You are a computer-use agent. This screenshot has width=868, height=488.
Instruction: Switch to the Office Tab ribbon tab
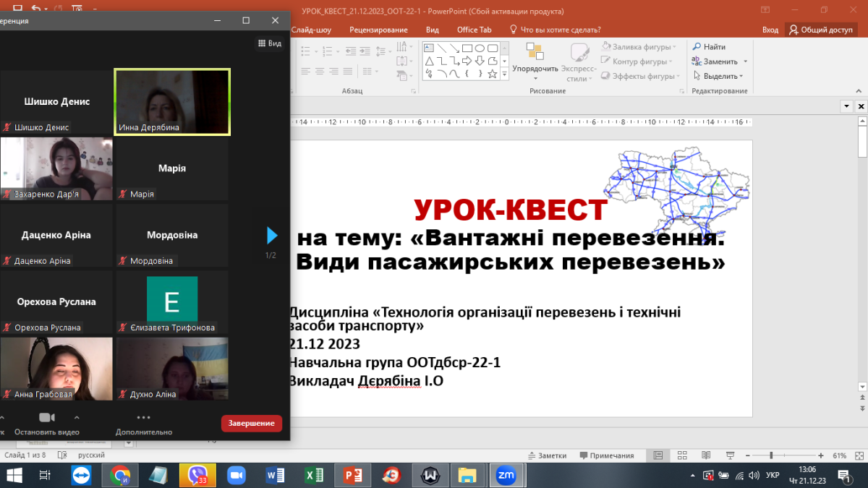click(x=474, y=30)
